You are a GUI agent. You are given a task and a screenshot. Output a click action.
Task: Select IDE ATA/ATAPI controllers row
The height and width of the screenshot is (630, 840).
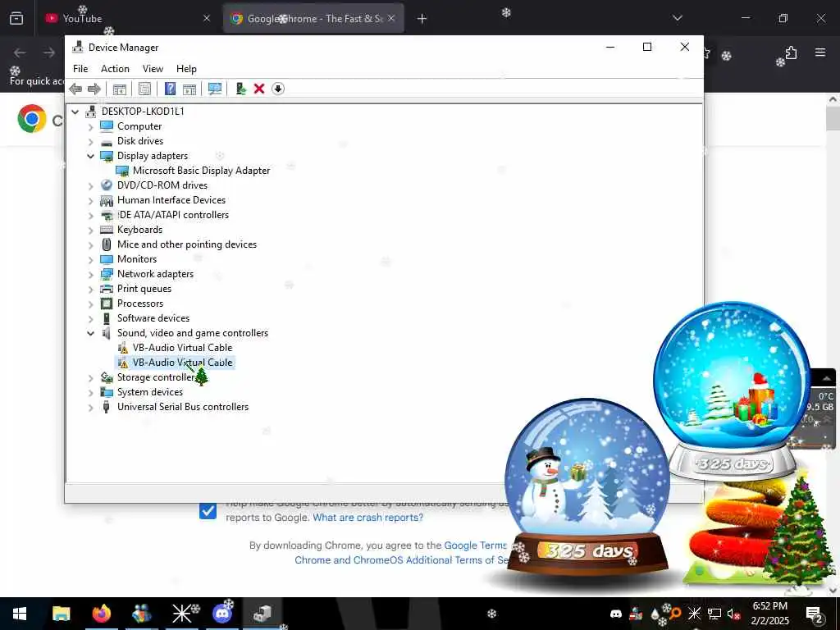click(x=173, y=215)
